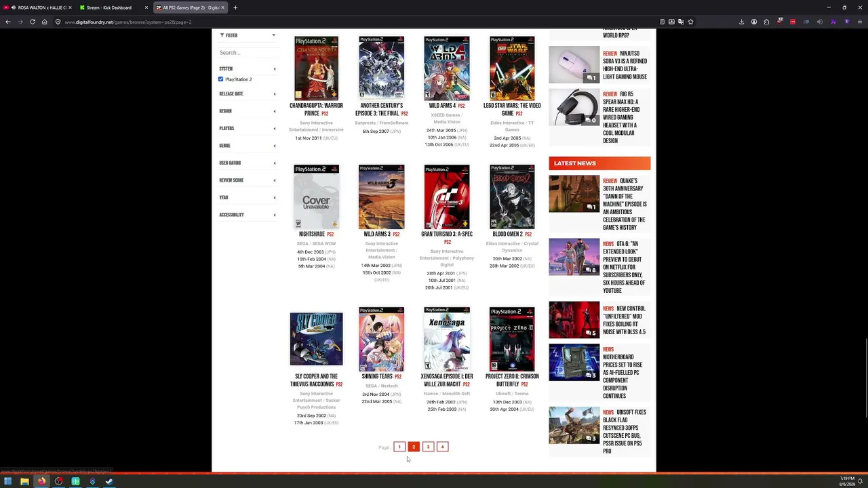Go to page 3 of results
868x488 pixels.
click(428, 447)
